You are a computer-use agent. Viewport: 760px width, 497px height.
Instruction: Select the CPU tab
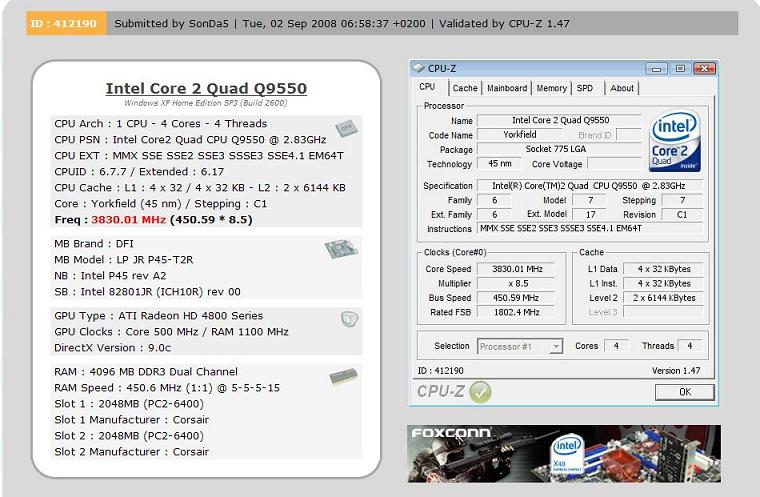pos(427,87)
